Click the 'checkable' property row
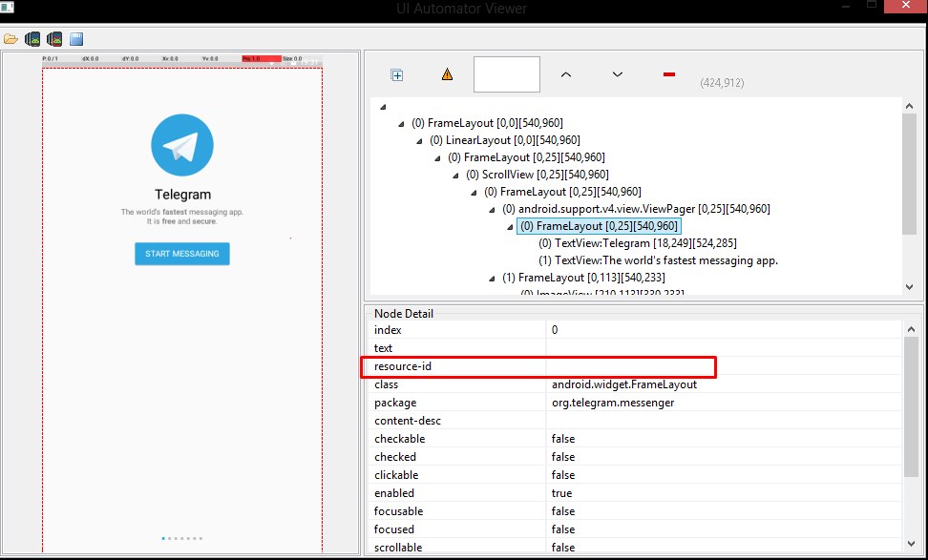Image resolution: width=928 pixels, height=560 pixels. click(x=636, y=439)
